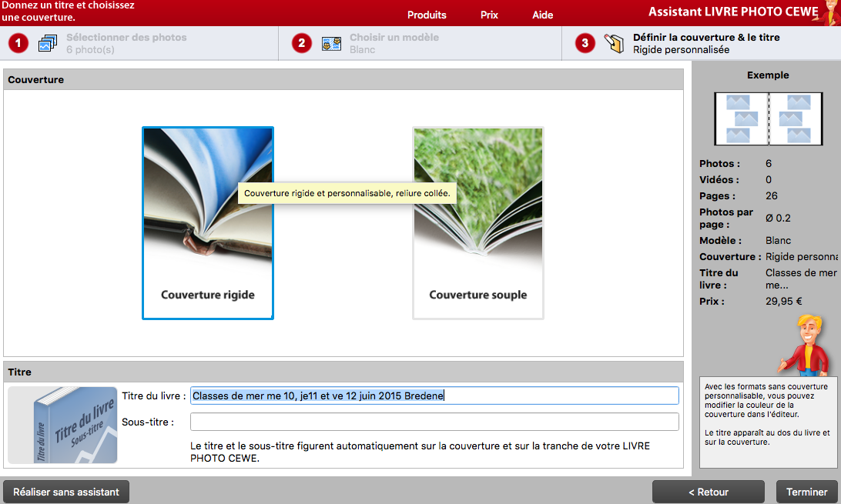Open the Produits menu
Viewport: 841px width, 504px height.
tap(427, 15)
